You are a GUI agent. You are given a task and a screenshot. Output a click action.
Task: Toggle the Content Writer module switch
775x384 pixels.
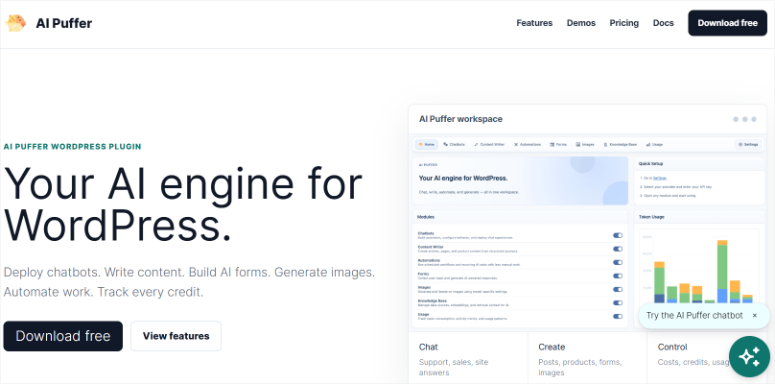(x=617, y=249)
